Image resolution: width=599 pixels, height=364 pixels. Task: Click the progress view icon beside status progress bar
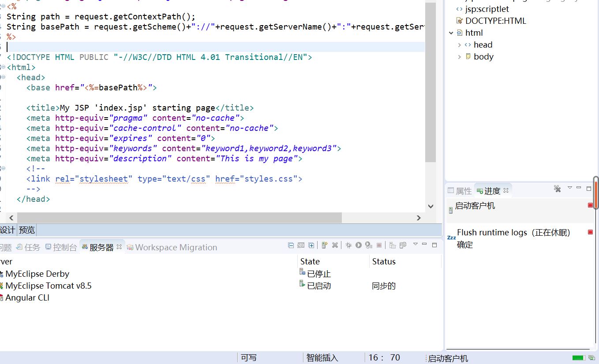[x=591, y=358]
